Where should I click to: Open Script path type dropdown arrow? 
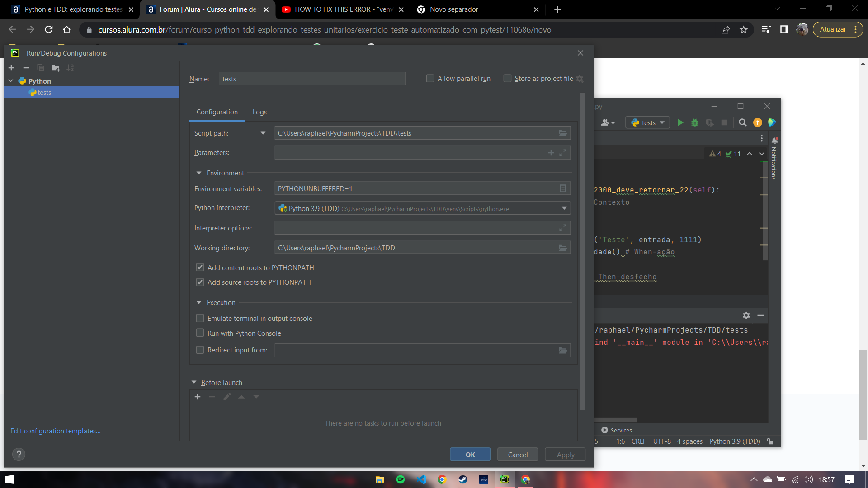pos(263,133)
